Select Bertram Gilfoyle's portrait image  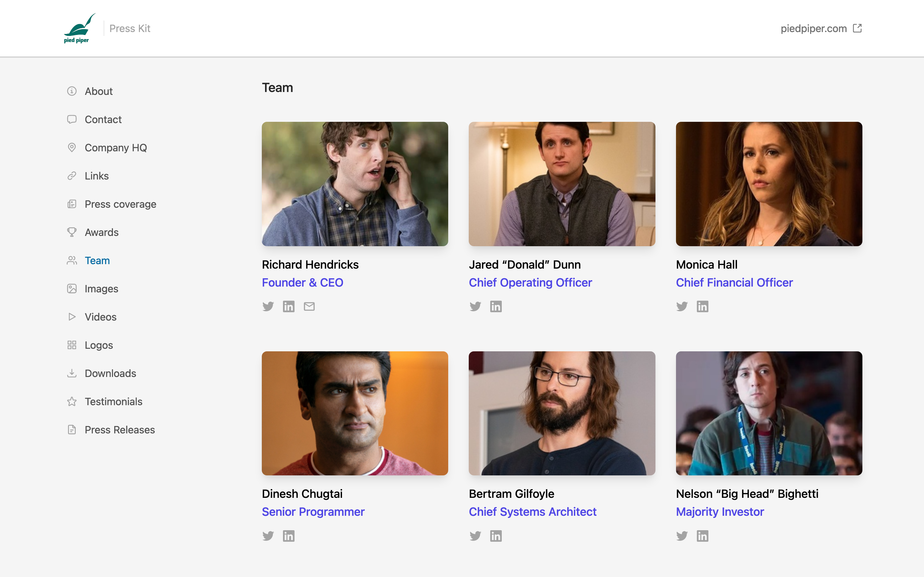click(x=562, y=413)
